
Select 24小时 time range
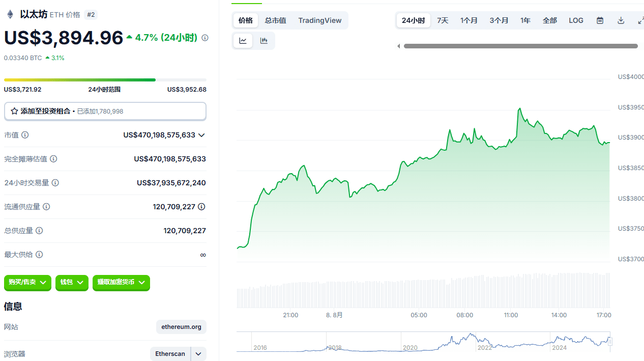413,20
